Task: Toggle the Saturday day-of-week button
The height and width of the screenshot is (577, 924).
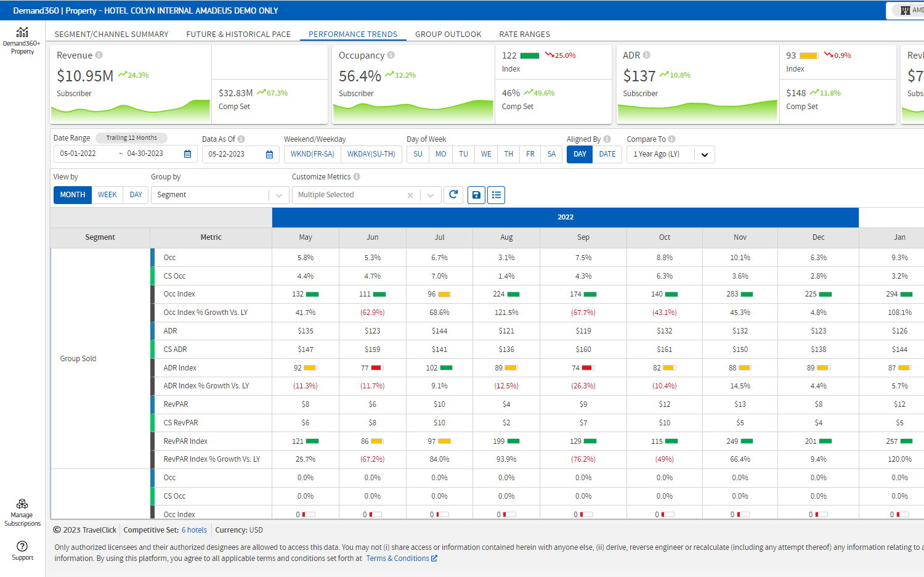Action: click(x=551, y=154)
